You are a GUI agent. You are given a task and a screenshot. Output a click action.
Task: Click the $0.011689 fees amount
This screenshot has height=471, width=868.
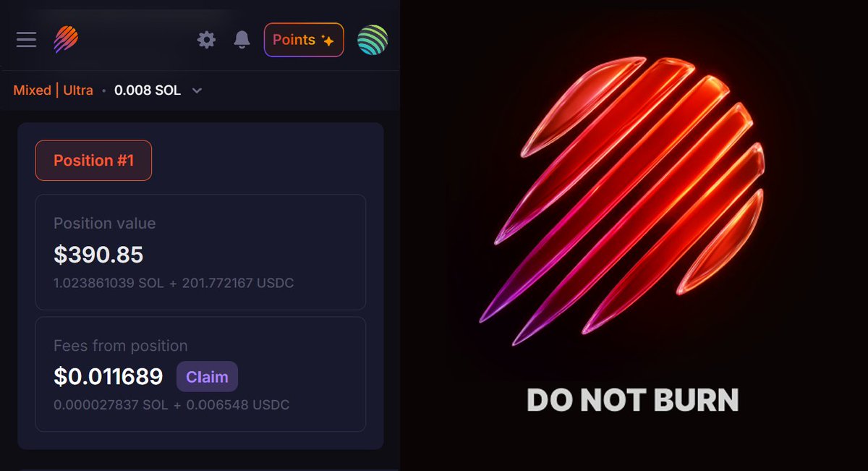(x=109, y=377)
